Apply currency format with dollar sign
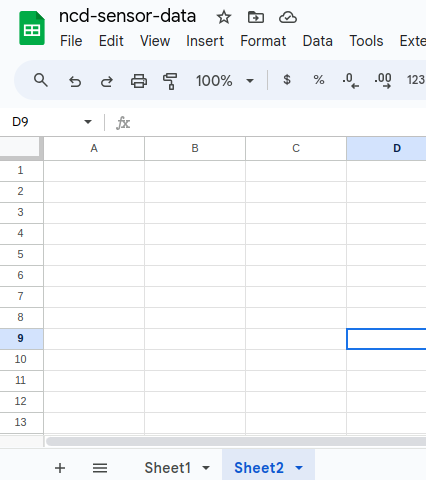This screenshot has height=480, width=426. (x=287, y=80)
